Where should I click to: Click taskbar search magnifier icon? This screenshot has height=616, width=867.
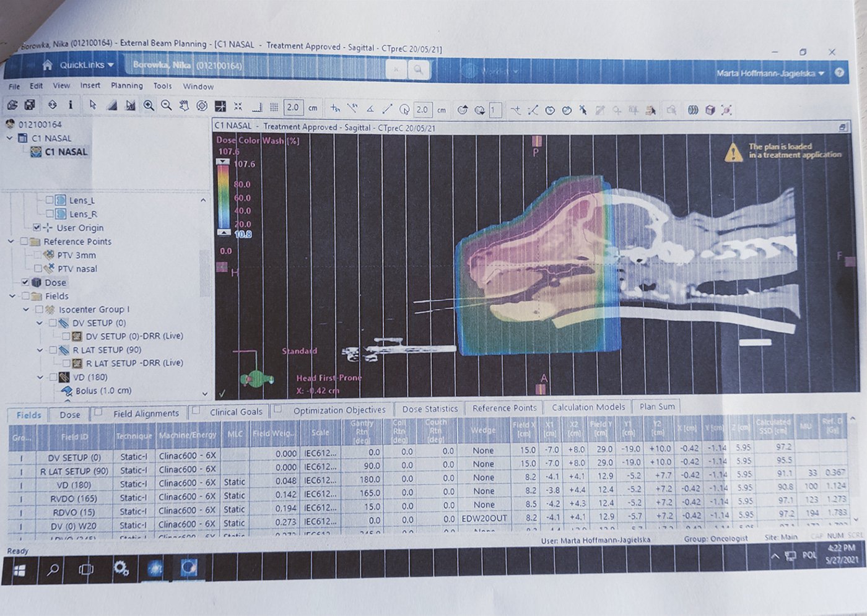click(x=53, y=569)
